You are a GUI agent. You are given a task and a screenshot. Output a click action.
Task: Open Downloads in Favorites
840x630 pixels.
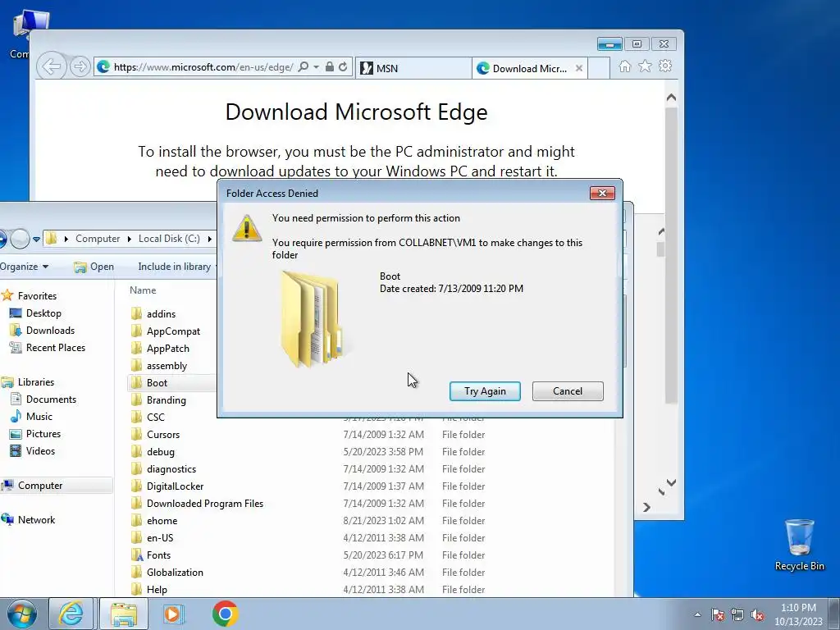pyautogui.click(x=50, y=331)
